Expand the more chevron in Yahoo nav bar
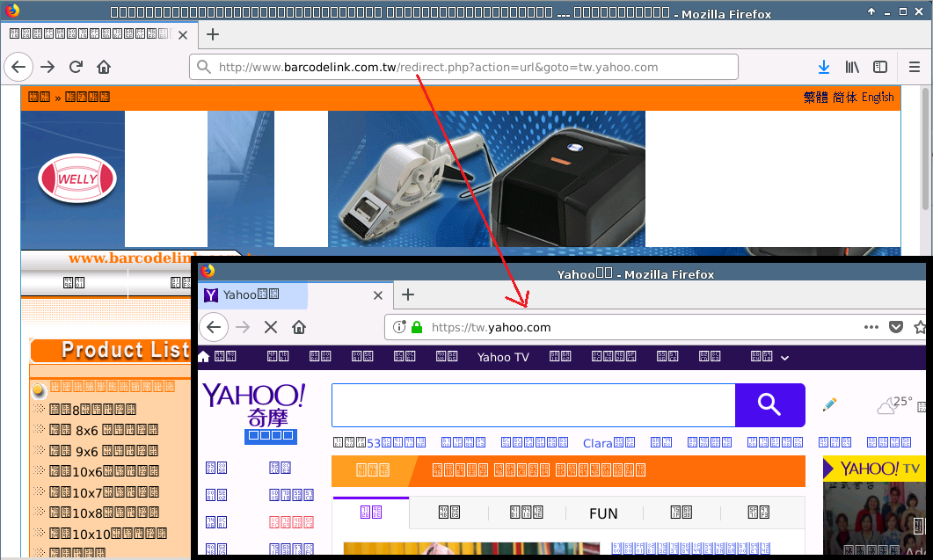933x560 pixels. tap(785, 358)
